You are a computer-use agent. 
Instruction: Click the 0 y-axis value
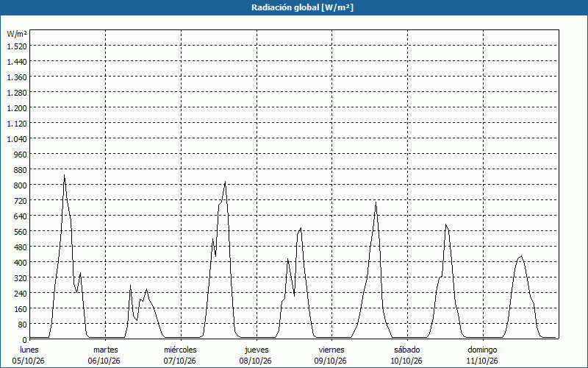point(25,340)
